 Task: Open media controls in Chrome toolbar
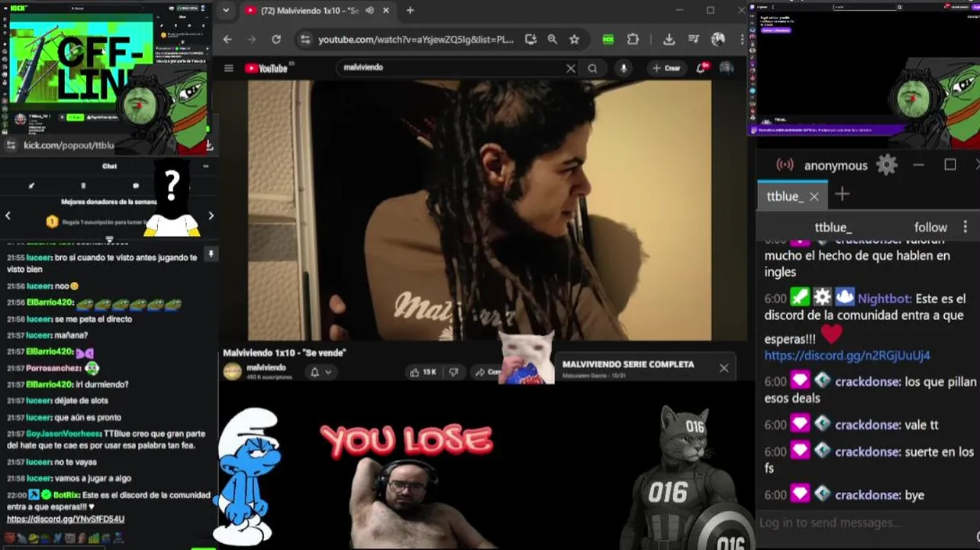pos(693,39)
